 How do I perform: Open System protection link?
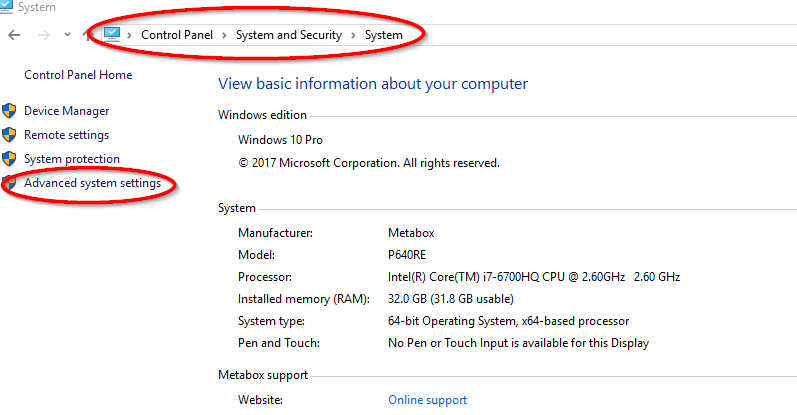pyautogui.click(x=72, y=159)
